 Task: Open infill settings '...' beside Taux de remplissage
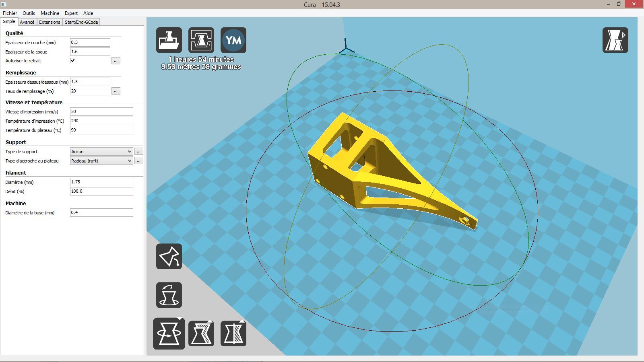click(x=116, y=91)
